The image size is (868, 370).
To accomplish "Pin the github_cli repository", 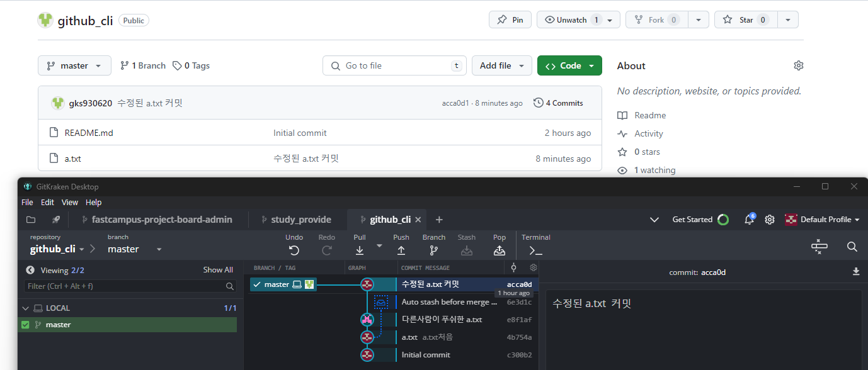I will 510,20.
